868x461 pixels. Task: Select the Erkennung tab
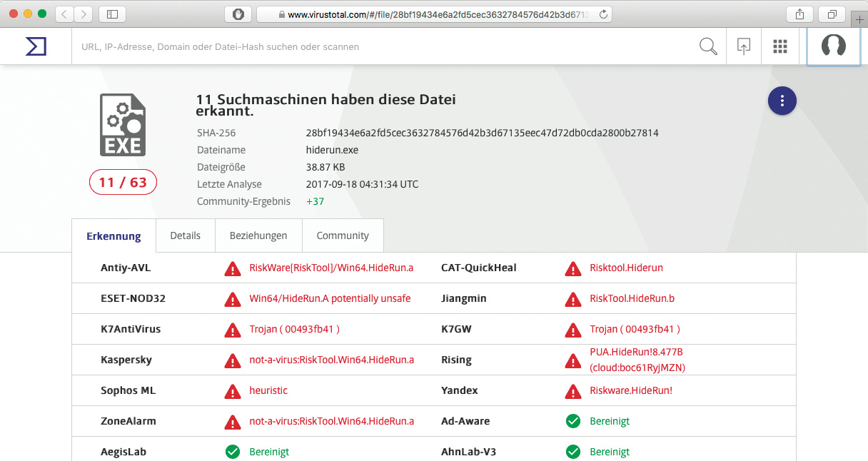[113, 236]
